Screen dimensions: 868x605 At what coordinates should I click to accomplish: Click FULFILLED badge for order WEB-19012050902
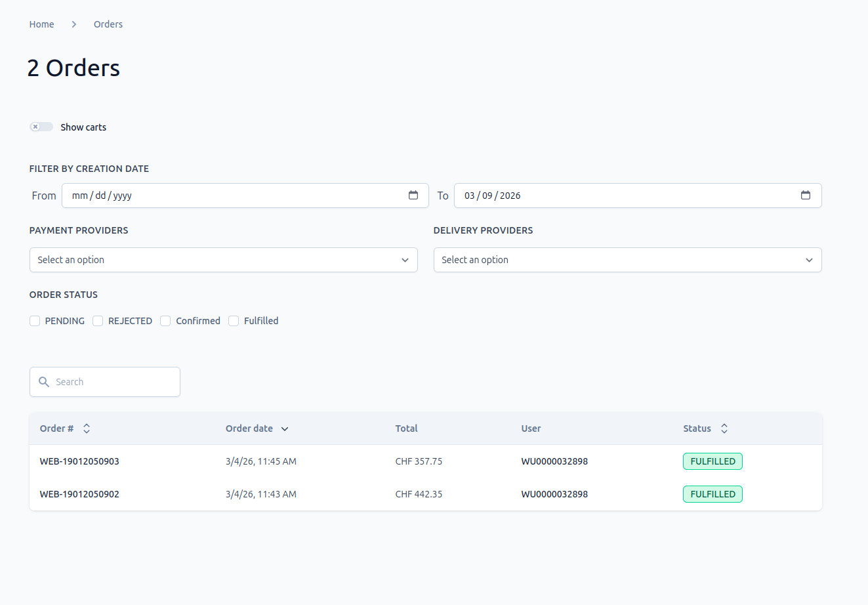pos(713,494)
